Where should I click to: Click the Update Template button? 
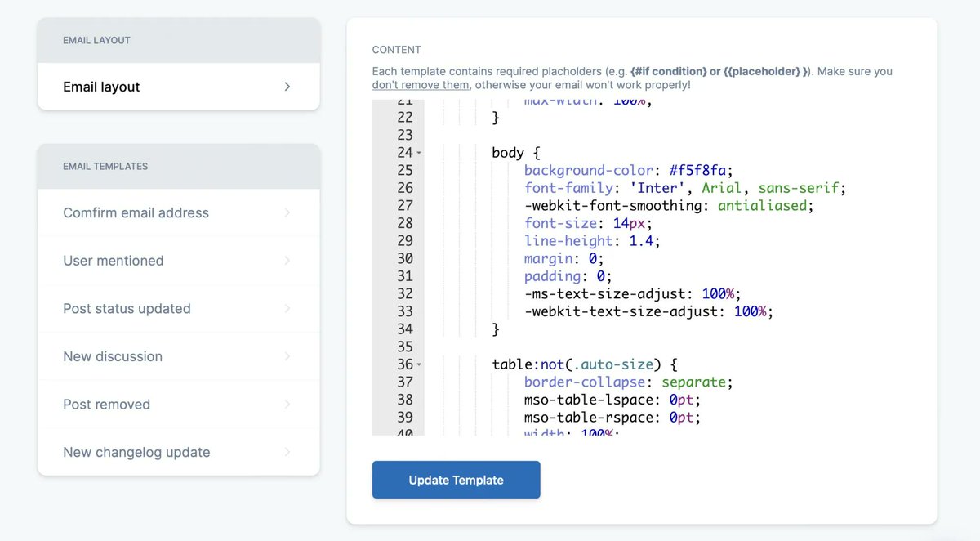pyautogui.click(x=456, y=480)
